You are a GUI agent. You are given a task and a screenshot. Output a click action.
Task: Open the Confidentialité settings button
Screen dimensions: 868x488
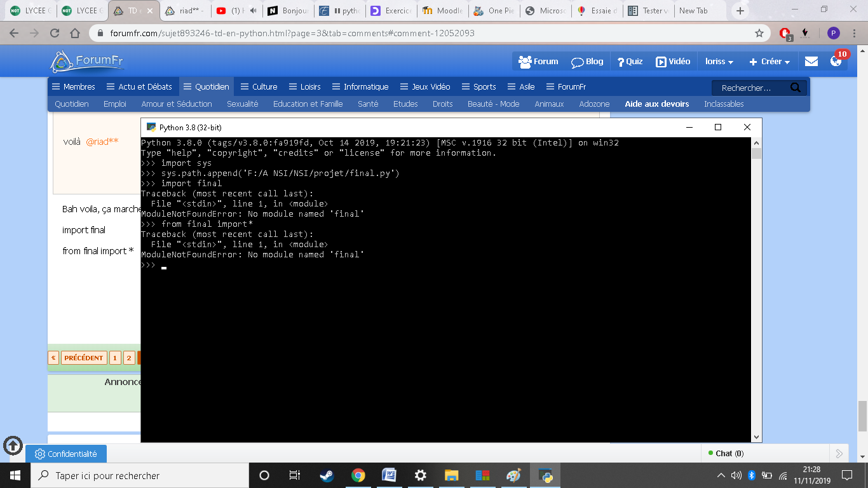click(66, 454)
